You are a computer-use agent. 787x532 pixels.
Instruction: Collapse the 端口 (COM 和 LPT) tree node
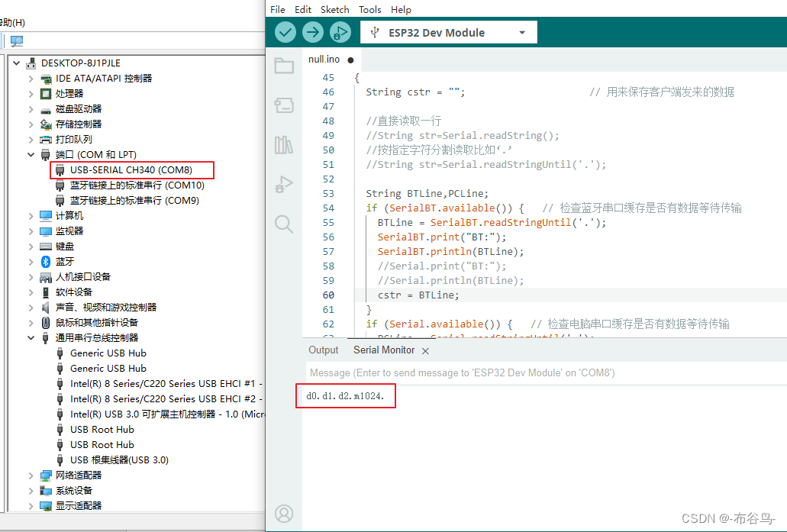(31, 155)
